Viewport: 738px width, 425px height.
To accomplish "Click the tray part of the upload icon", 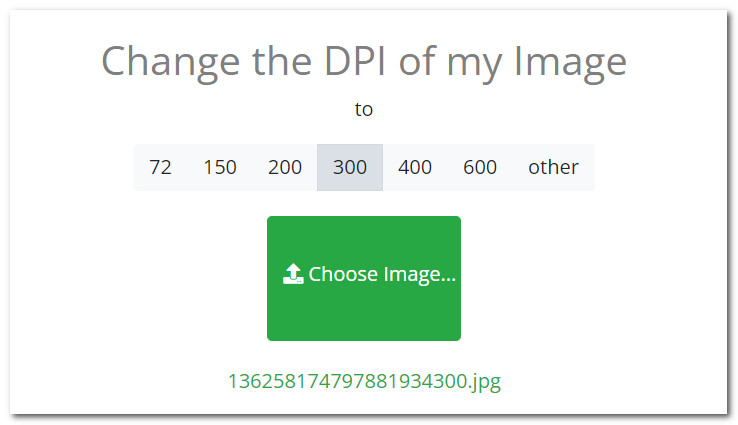I will tap(293, 281).
